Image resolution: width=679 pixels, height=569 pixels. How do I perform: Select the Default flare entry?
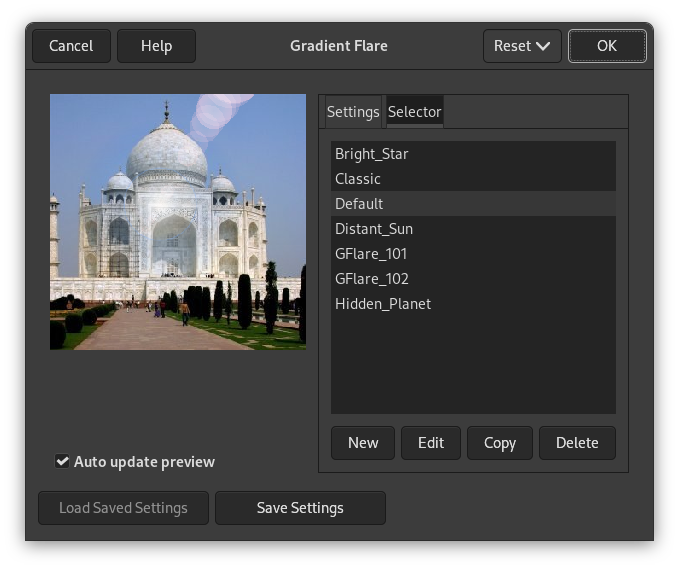(359, 204)
